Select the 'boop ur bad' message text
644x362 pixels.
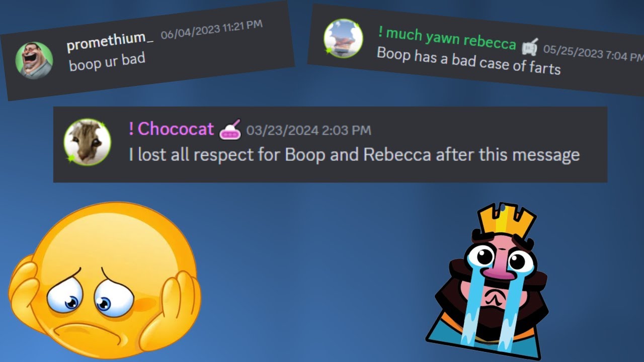click(107, 61)
